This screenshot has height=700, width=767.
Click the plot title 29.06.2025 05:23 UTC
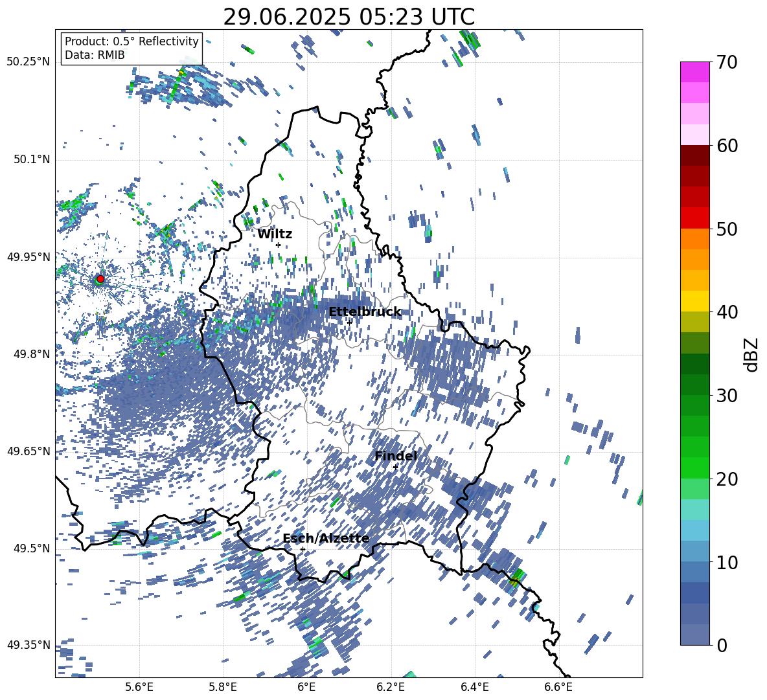tap(349, 17)
